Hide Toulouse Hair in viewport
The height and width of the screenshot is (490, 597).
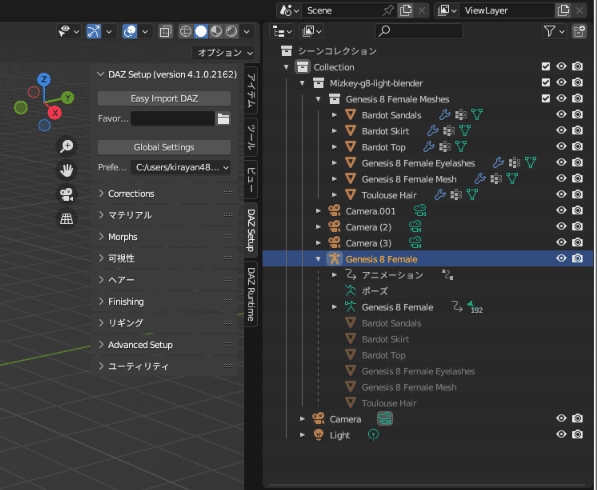[561, 194]
